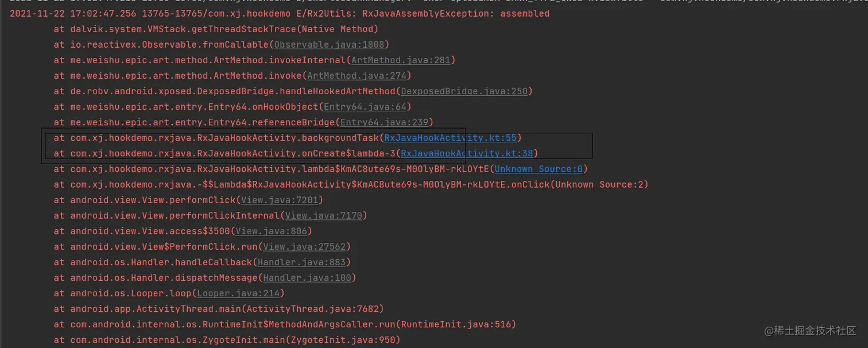Open the Looper.java:214 link
This screenshot has height=348, width=868.
(x=238, y=293)
